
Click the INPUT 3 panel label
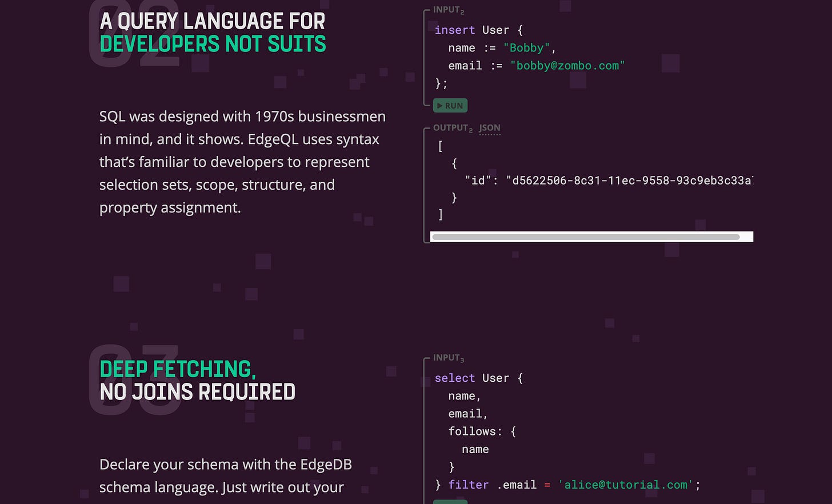(449, 358)
